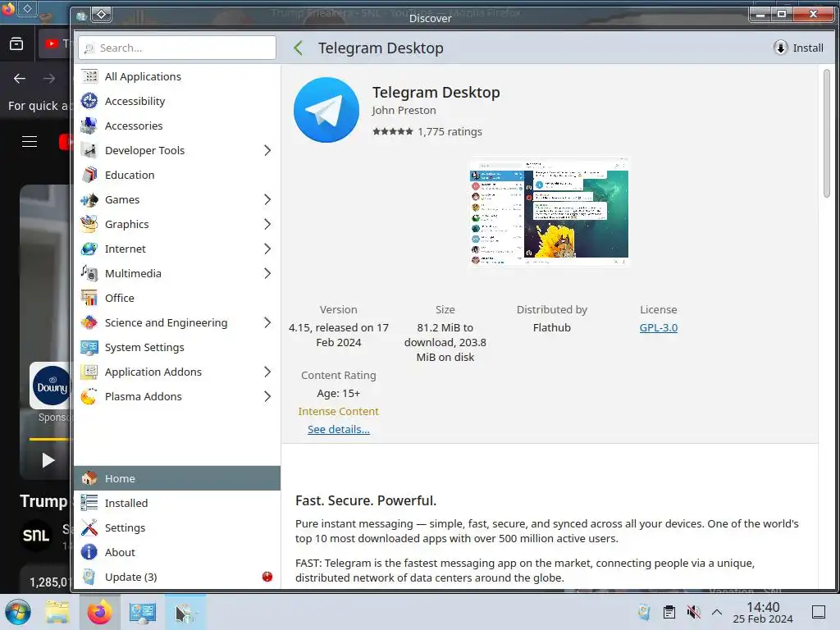Click the Accessibility category icon
The image size is (840, 630).
[89, 101]
